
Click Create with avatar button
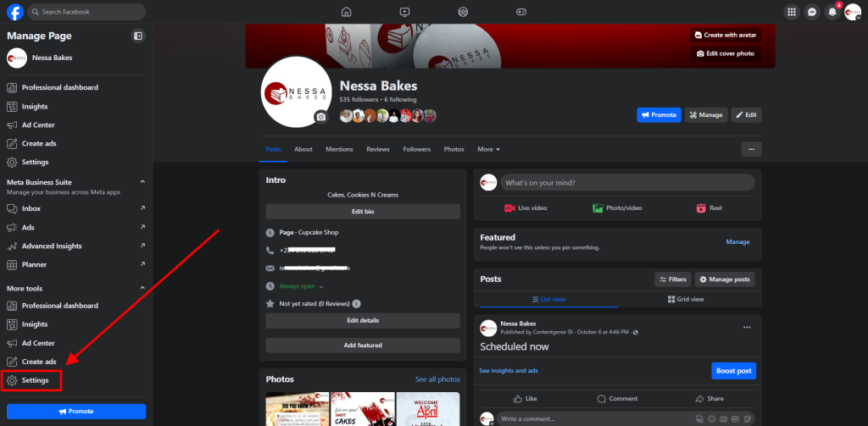726,35
